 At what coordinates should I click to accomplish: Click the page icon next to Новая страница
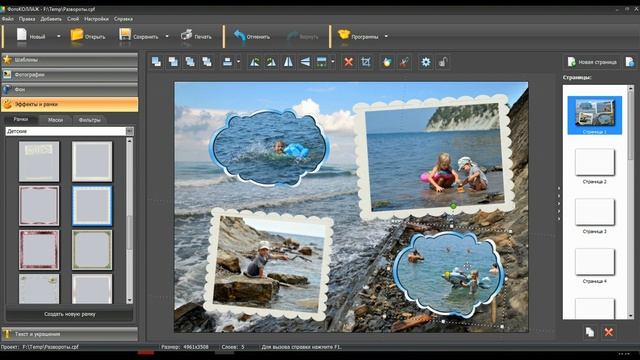click(630, 62)
